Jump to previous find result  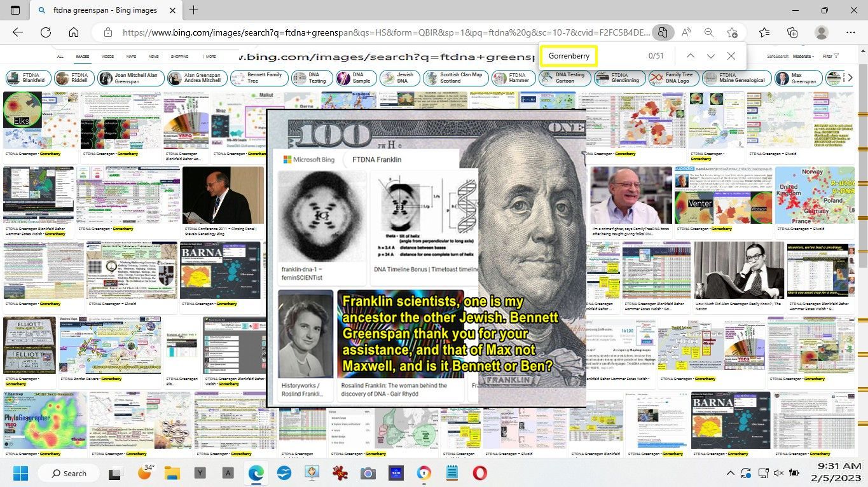pyautogui.click(x=691, y=56)
